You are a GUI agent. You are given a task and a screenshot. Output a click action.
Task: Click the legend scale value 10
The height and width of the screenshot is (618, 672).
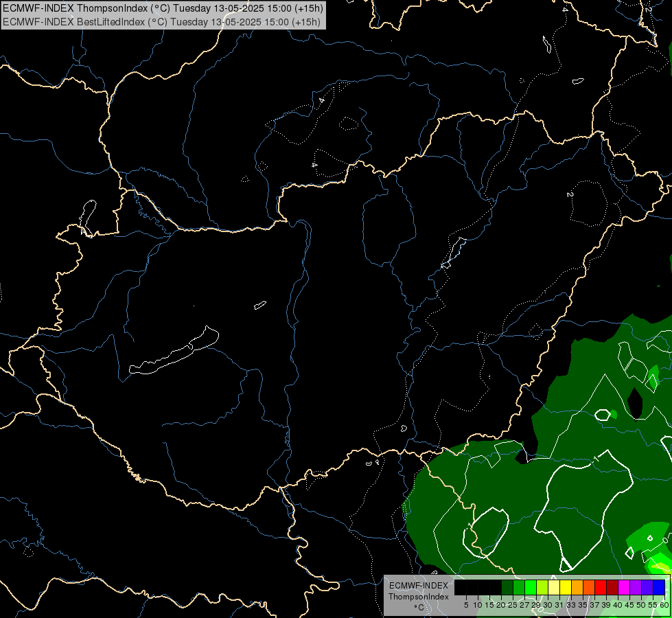click(478, 605)
